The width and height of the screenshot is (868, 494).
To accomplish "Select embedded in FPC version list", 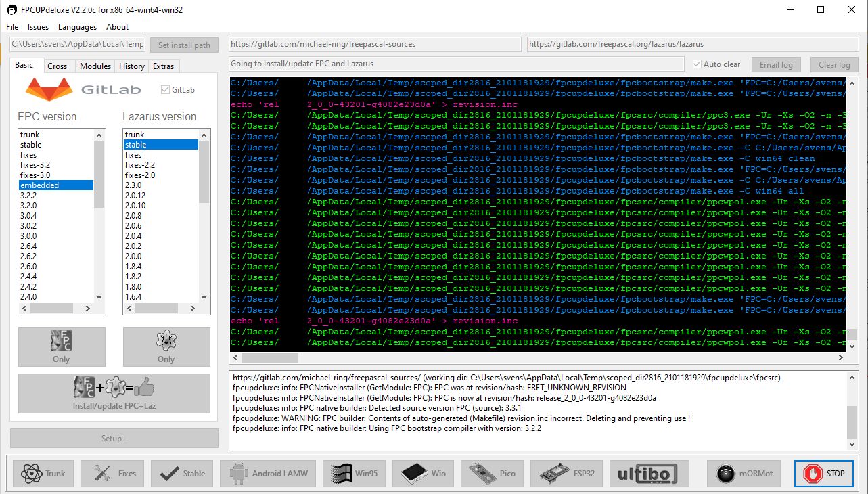I will [55, 185].
